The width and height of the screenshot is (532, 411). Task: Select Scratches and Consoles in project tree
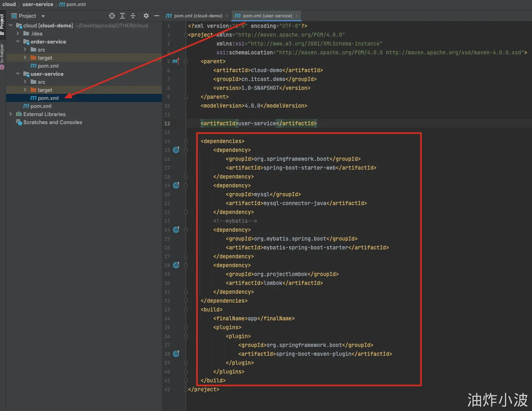coord(52,122)
